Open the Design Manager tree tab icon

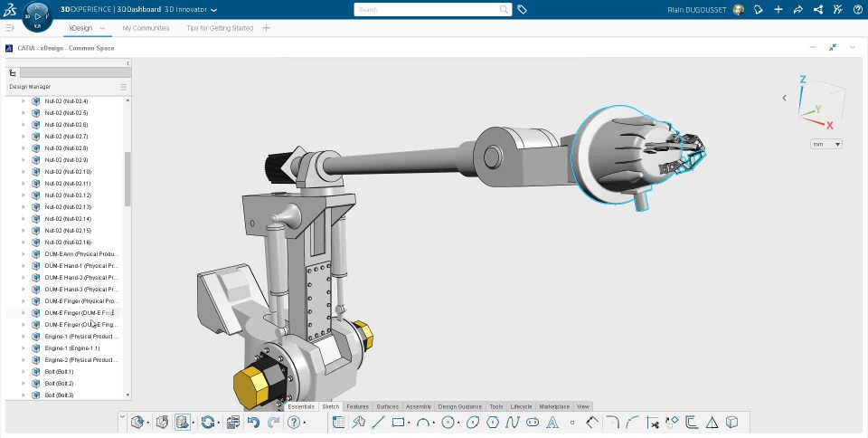(13, 72)
